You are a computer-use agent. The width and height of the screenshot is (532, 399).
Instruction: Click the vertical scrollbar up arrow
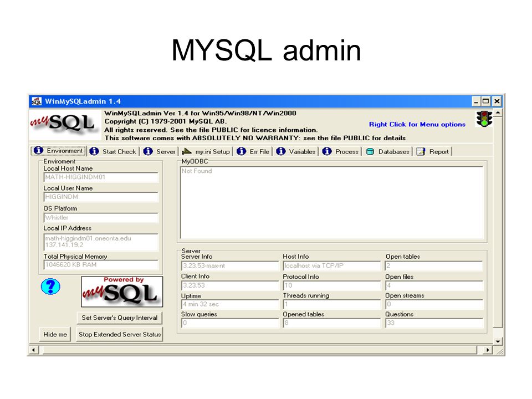click(498, 112)
